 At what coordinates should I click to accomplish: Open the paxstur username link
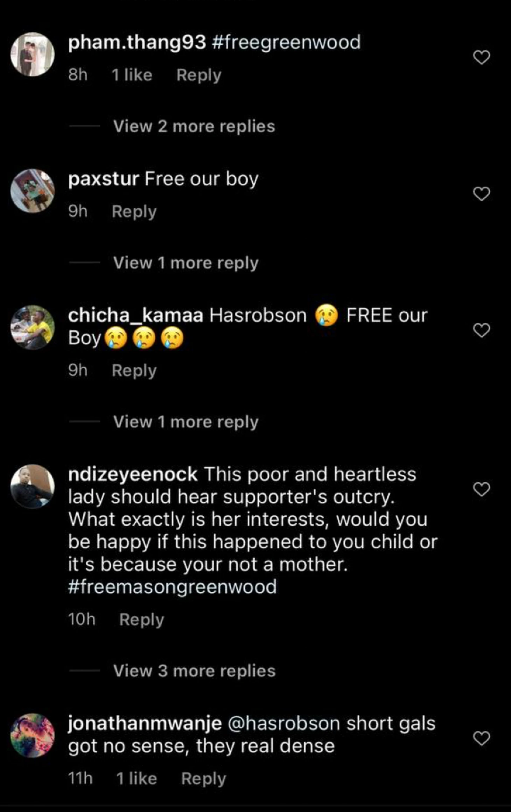[x=104, y=179]
